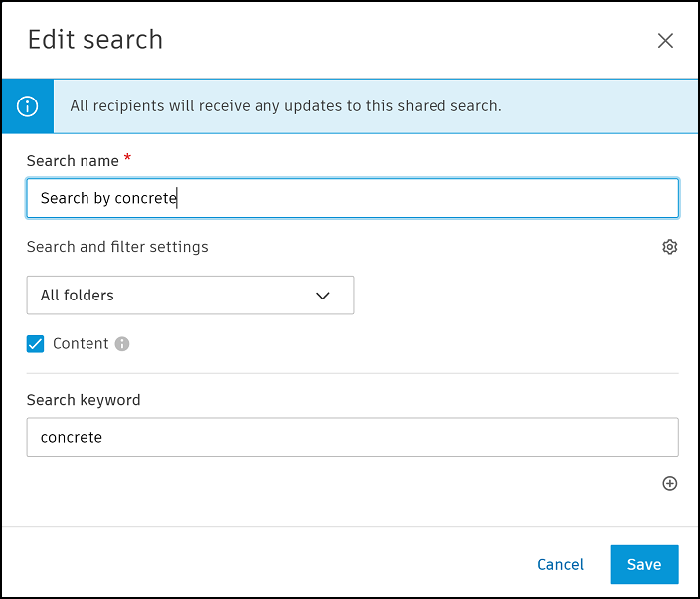Close the Edit search dialog with X
The height and width of the screenshot is (599, 700).
click(x=665, y=41)
